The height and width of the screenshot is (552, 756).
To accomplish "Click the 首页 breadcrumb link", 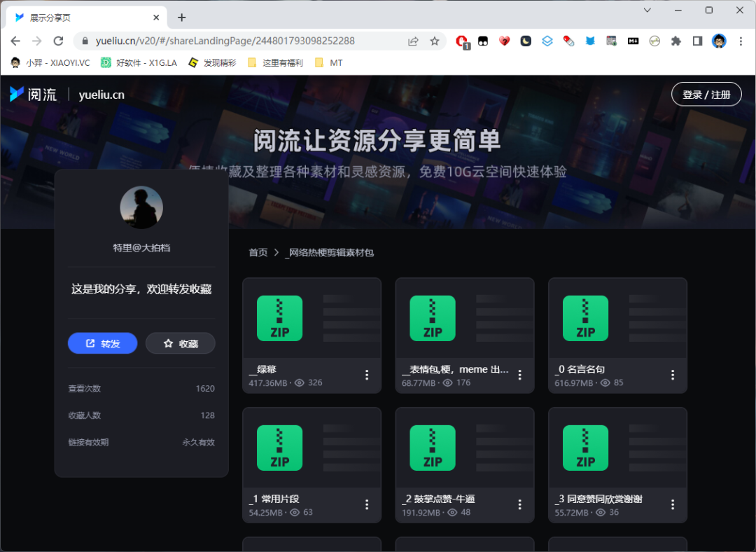I will (x=258, y=252).
